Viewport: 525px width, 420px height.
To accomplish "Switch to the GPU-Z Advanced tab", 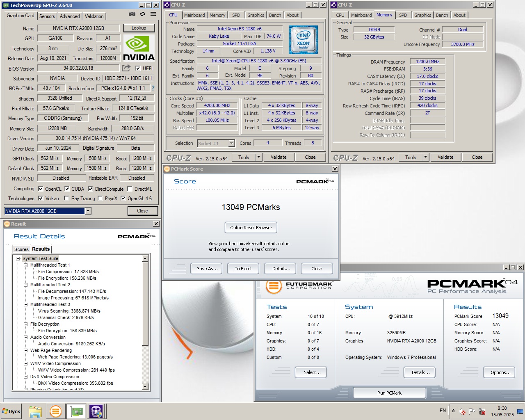I will pyautogui.click(x=70, y=16).
